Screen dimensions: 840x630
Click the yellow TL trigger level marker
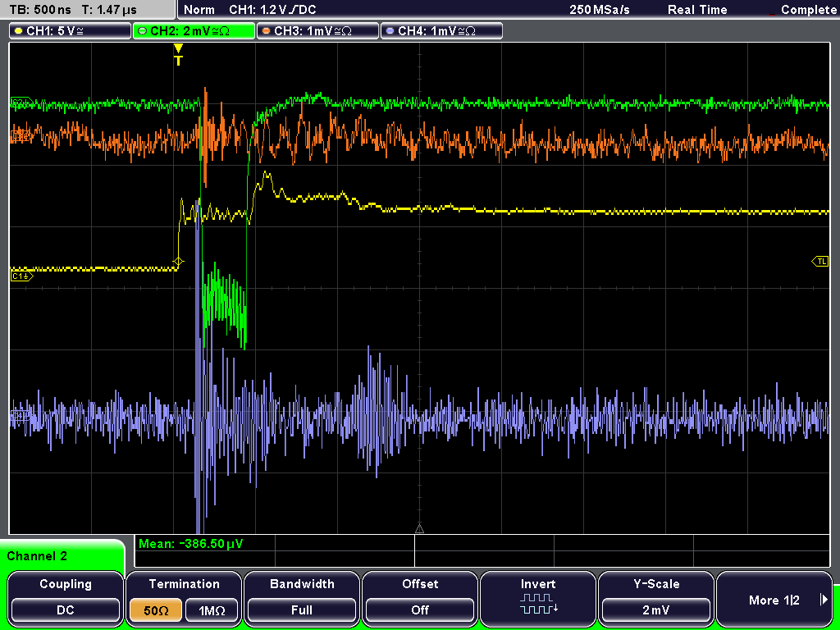(x=820, y=261)
